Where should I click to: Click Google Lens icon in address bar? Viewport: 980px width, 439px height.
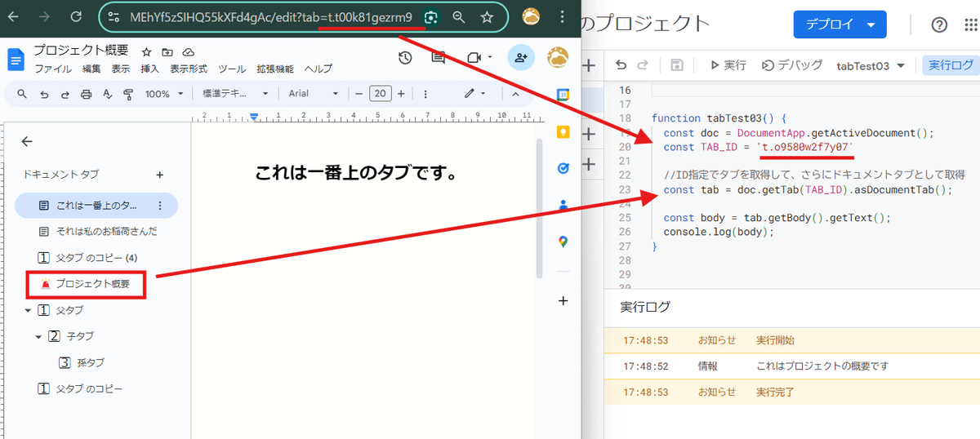click(431, 16)
